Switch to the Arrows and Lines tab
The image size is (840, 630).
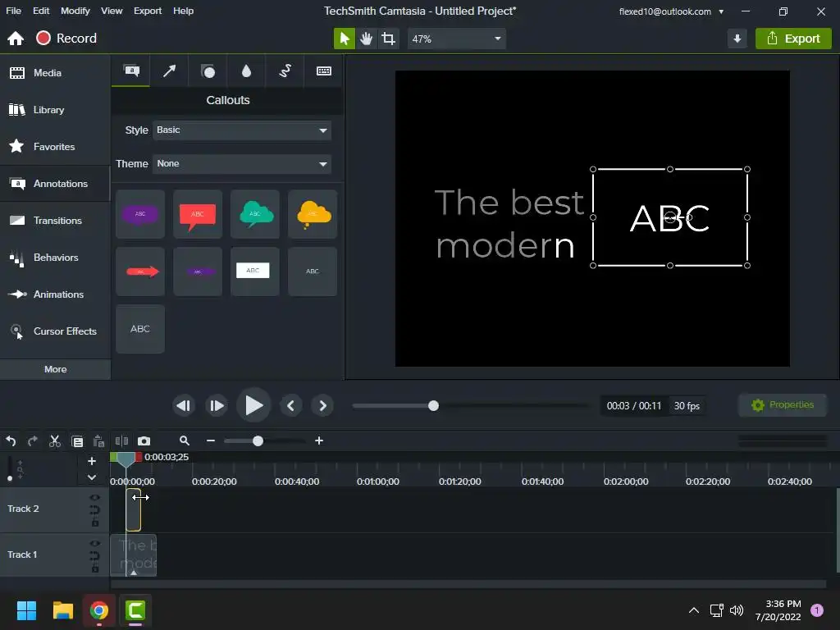[169, 71]
